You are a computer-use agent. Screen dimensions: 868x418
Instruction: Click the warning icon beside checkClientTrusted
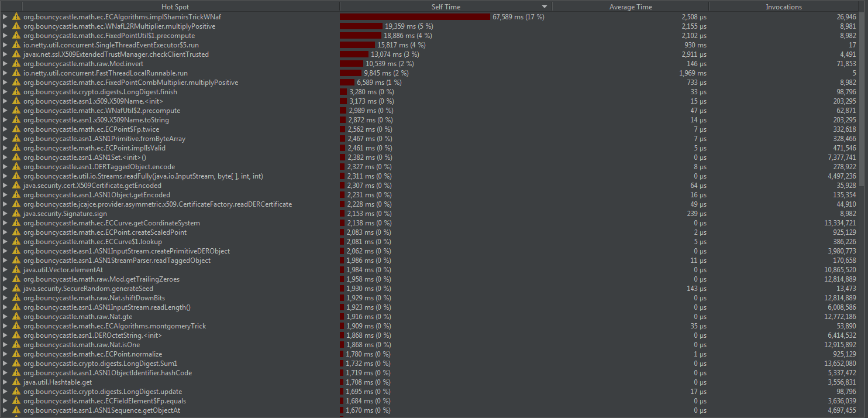(x=16, y=54)
